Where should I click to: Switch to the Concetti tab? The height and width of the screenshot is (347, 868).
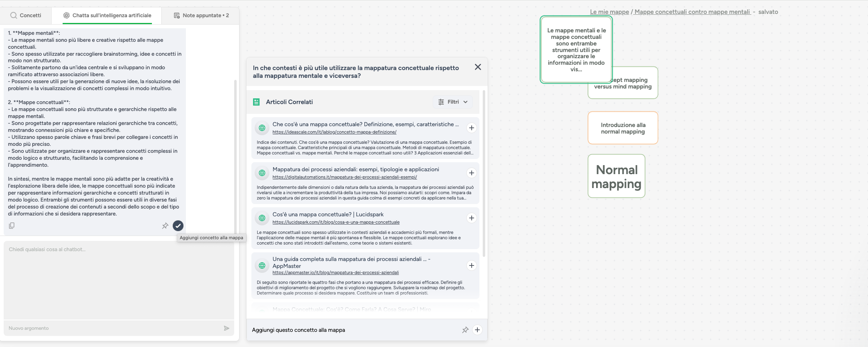coord(26,16)
